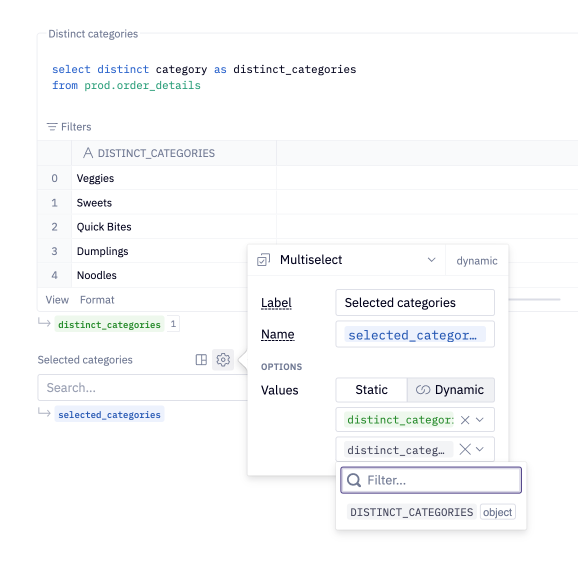Image resolution: width=578 pixels, height=567 pixels.
Task: Click the green distinct_categories output tag
Action: coord(109,324)
